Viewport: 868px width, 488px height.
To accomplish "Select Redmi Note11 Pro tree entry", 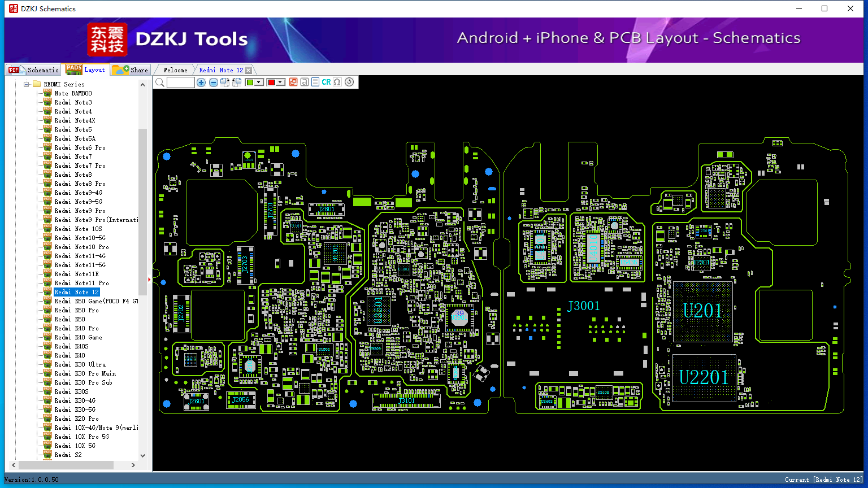I will click(81, 283).
